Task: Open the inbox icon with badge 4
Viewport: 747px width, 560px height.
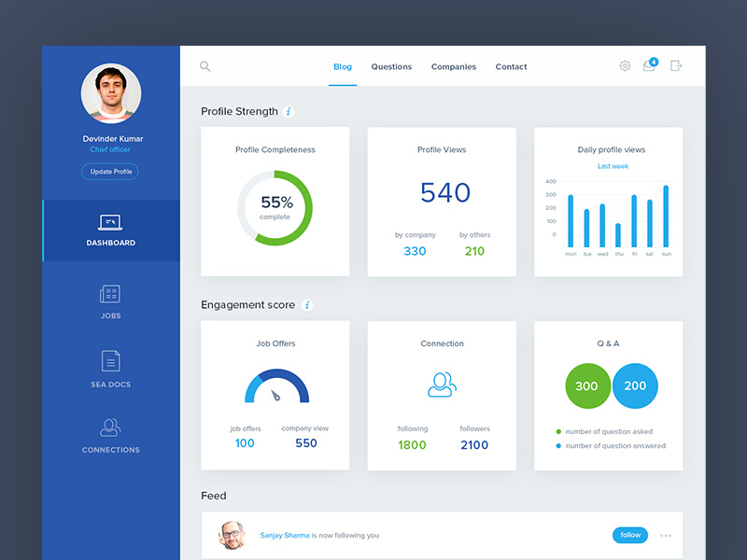Action: 650,64
